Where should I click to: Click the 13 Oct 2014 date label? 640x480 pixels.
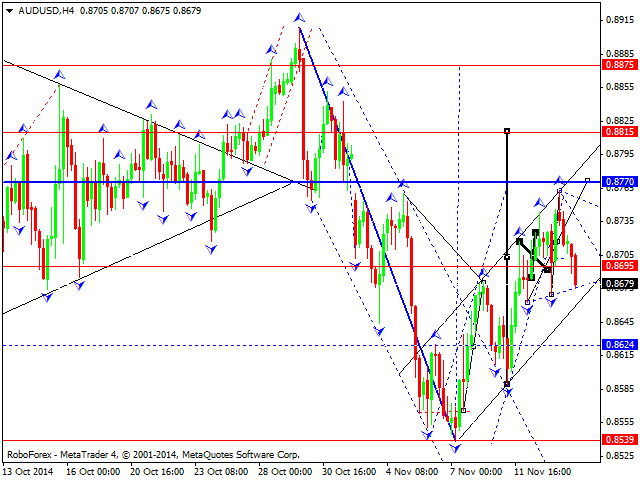(x=28, y=472)
